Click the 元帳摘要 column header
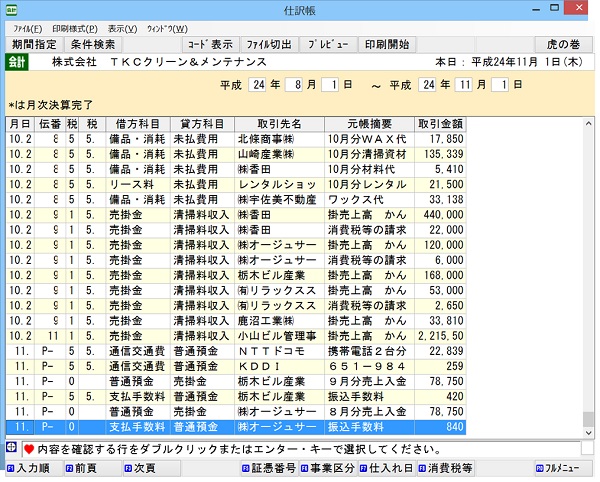 pos(369,124)
